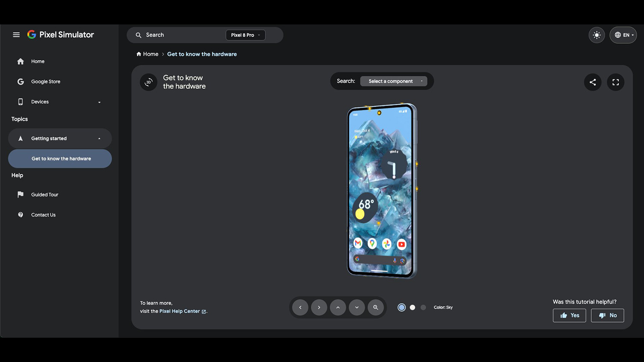
Task: Click the share icon
Action: [592, 82]
